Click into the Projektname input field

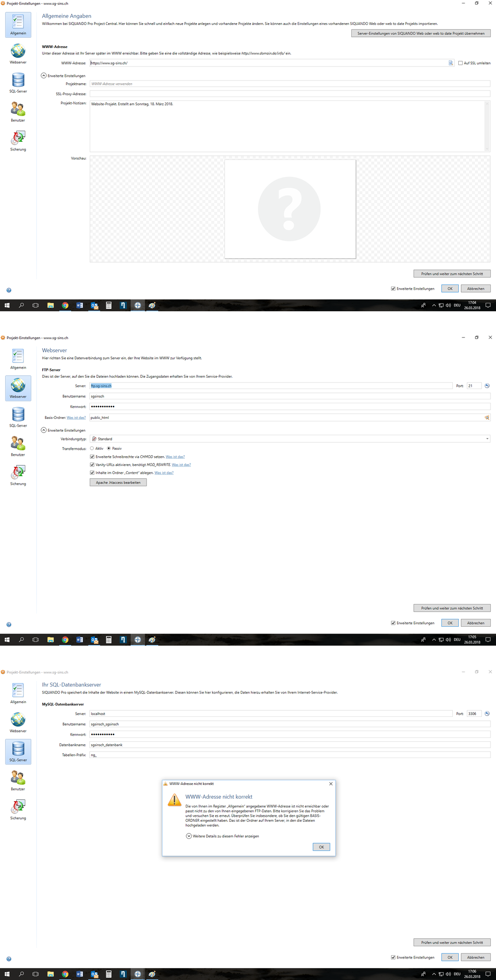(289, 84)
